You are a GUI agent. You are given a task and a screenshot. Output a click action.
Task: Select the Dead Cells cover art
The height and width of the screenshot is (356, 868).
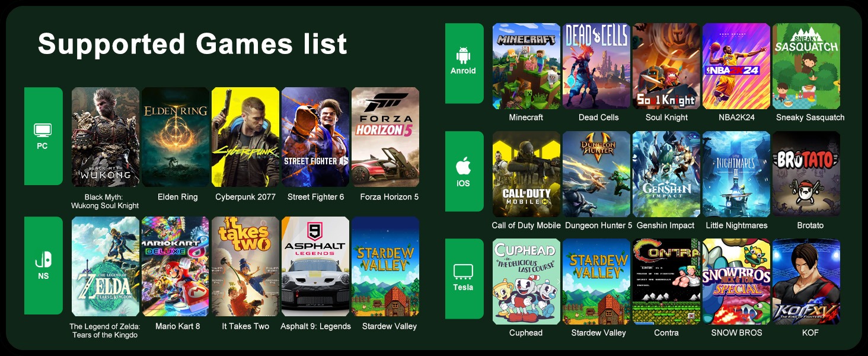click(596, 66)
